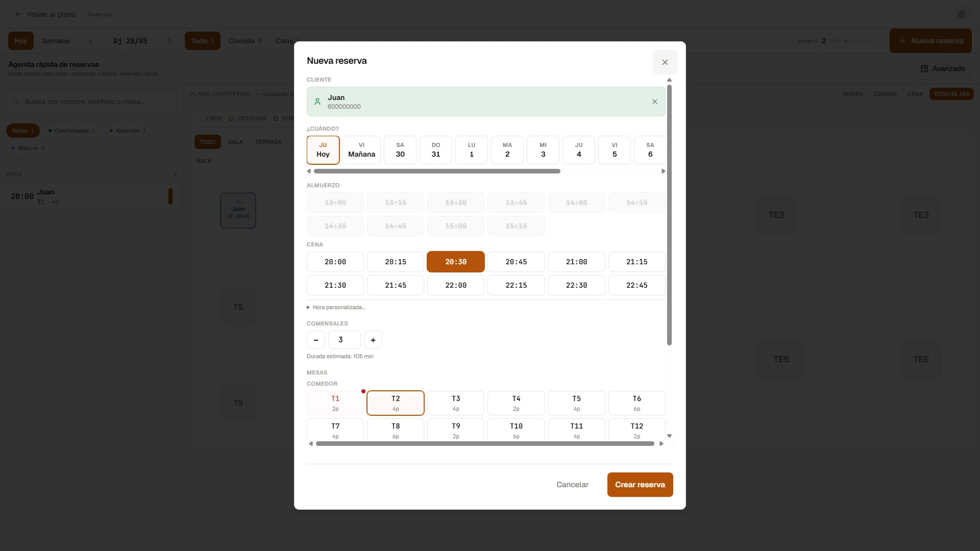980x551 pixels.
Task: Pick the 20:45 dinner time slot
Action: pyautogui.click(x=516, y=262)
